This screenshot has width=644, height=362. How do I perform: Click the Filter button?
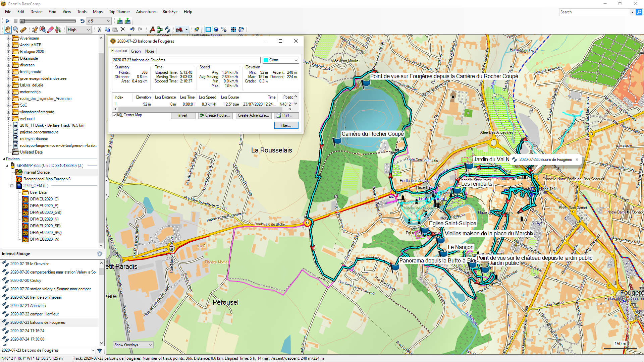coord(286,125)
